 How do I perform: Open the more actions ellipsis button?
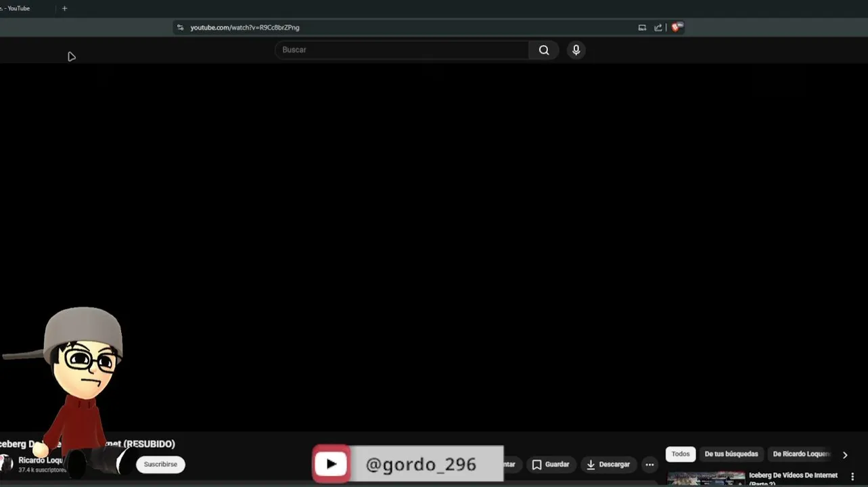coord(649,465)
